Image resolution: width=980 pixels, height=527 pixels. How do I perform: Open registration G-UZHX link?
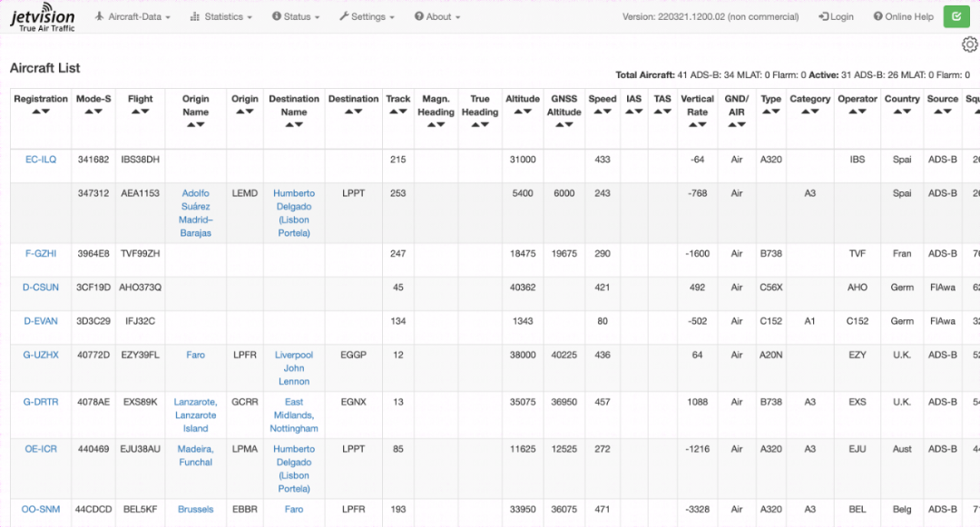coord(41,355)
